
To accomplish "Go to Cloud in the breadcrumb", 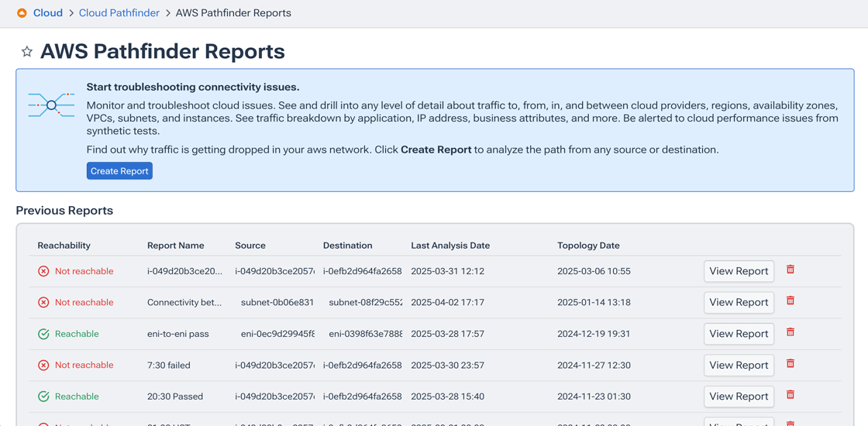I will 48,12.
